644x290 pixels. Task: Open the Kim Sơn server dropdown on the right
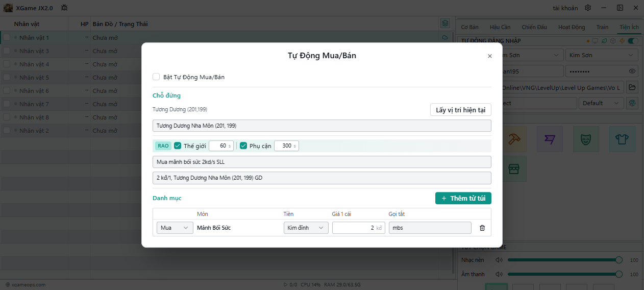tap(602, 55)
